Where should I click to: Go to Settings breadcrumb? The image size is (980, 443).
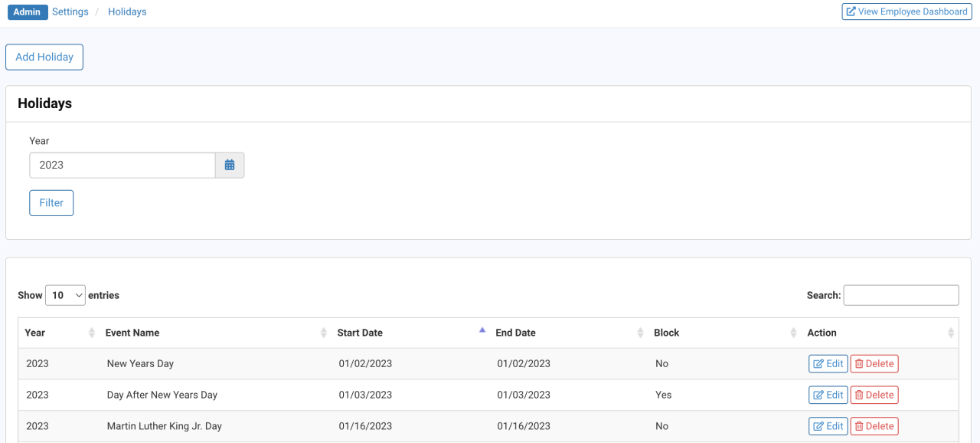pyautogui.click(x=70, y=11)
